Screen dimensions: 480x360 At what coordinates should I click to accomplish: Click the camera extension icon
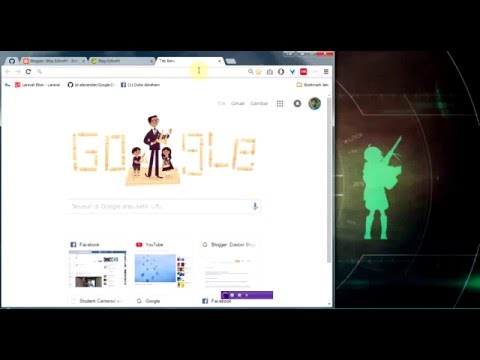270,72
